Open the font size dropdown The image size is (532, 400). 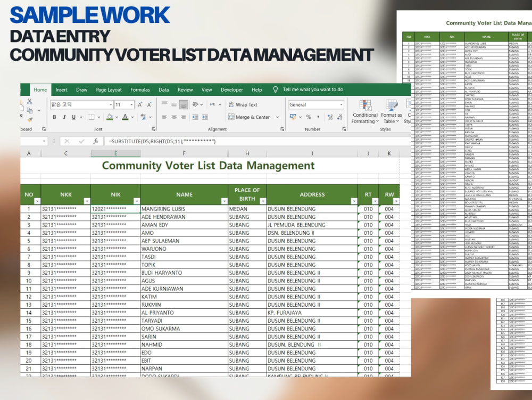click(131, 104)
